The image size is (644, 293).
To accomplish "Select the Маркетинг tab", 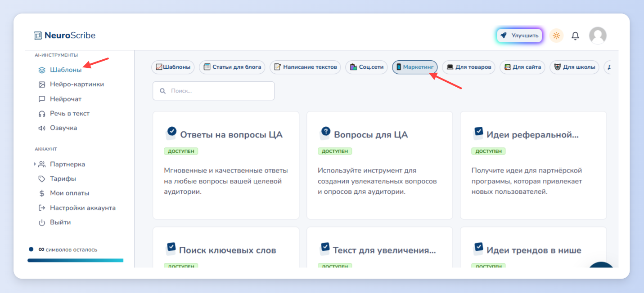I will click(414, 67).
